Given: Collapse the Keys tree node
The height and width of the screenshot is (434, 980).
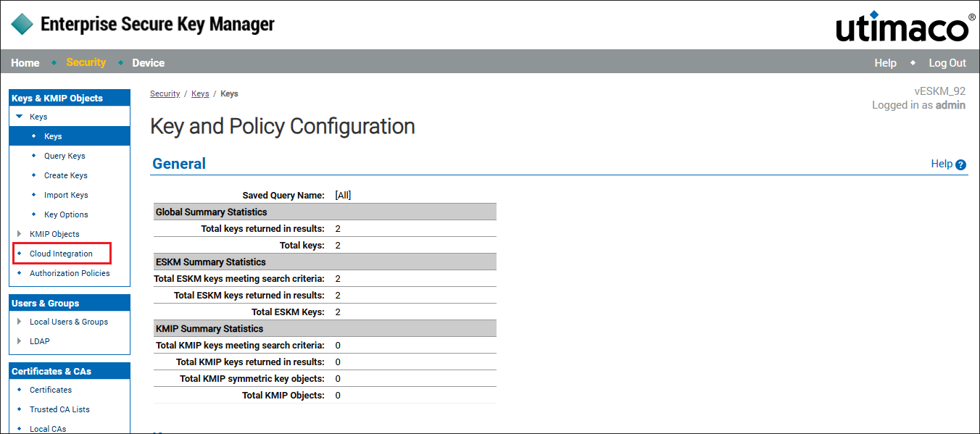Looking at the screenshot, I should [20, 117].
